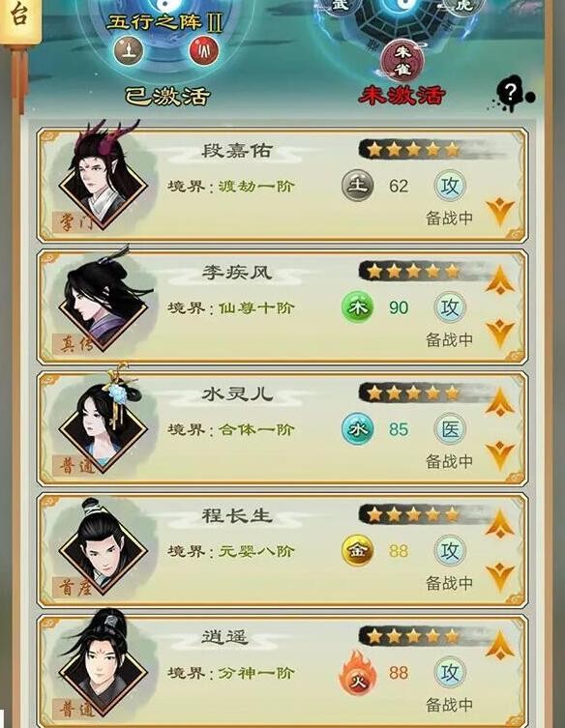Tap the 医 healer role icon for 水灵儿
The image size is (565, 728).
[450, 429]
